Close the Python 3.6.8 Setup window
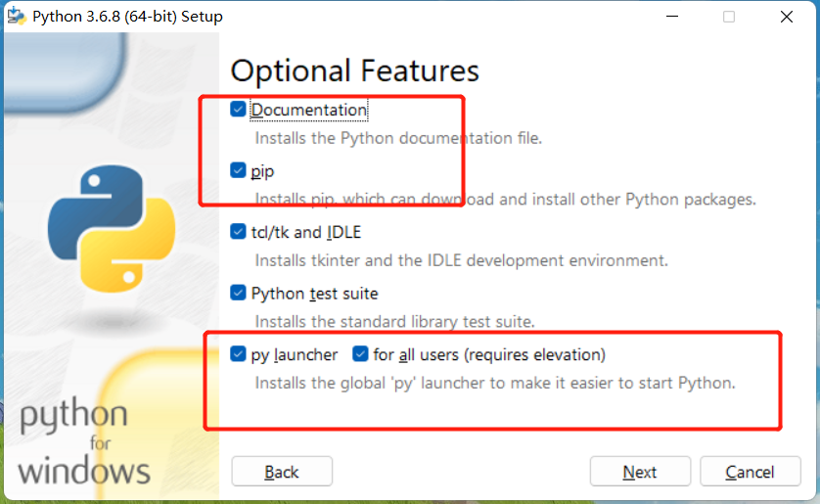The height and width of the screenshot is (504, 820). tap(787, 17)
